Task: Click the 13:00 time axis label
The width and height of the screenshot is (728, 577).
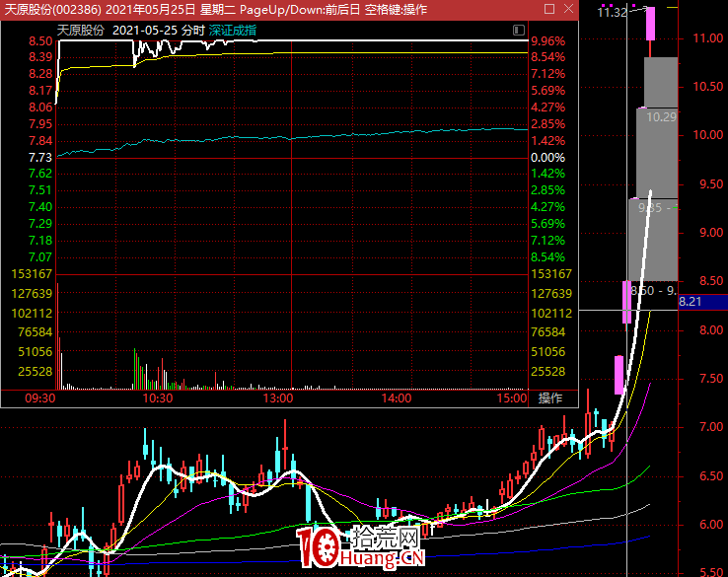Action: (x=278, y=398)
